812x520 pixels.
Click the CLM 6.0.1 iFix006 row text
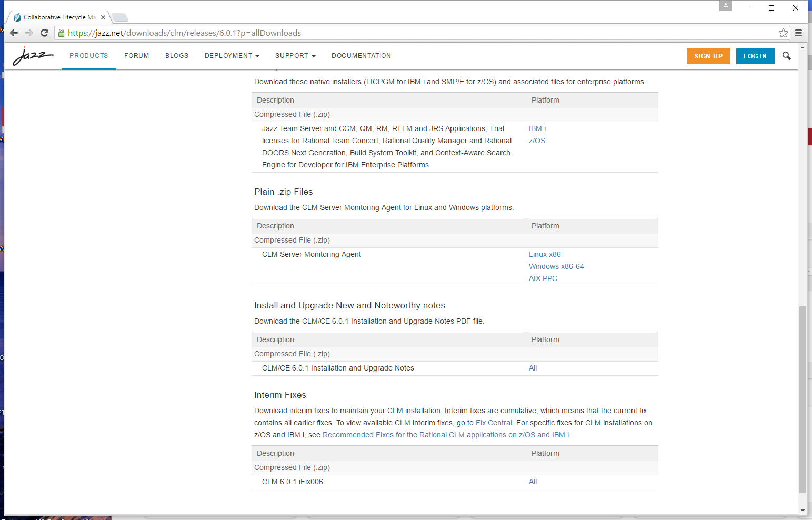(x=293, y=482)
